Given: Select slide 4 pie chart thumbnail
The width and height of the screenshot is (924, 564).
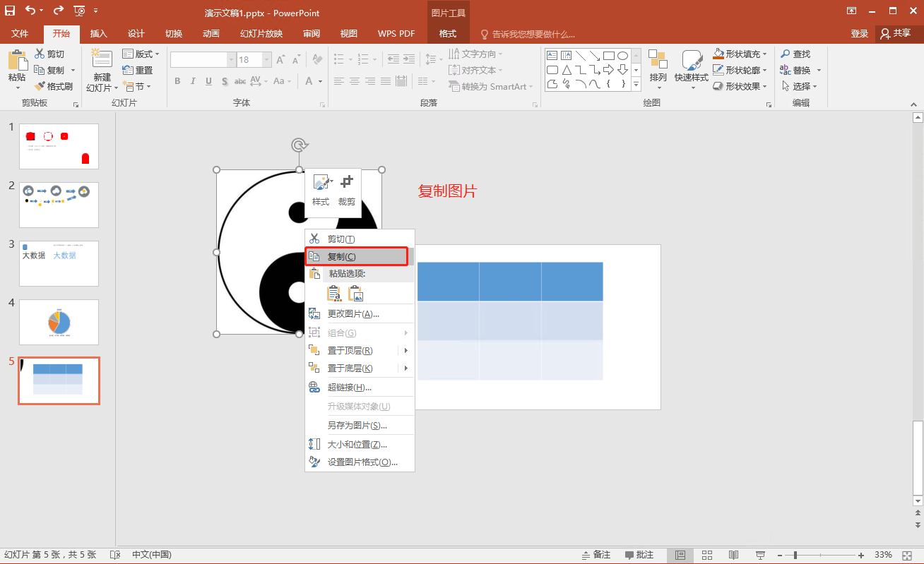Looking at the screenshot, I should [59, 322].
